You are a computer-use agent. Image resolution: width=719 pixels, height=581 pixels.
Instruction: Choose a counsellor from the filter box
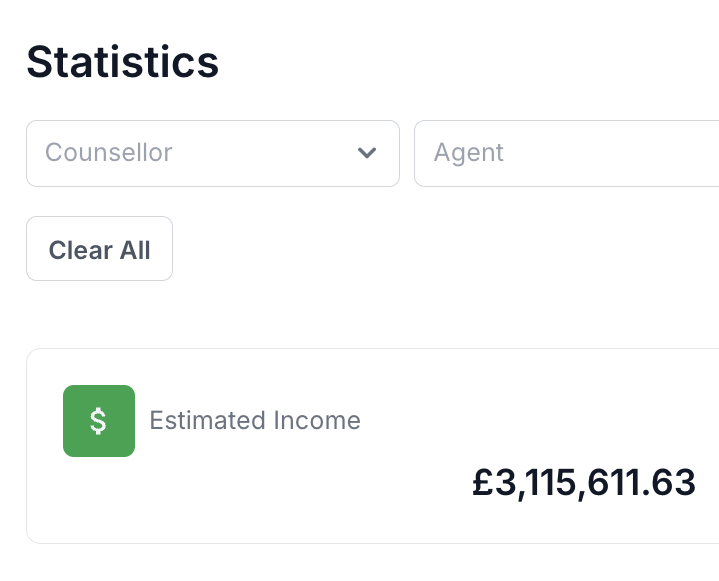point(213,154)
